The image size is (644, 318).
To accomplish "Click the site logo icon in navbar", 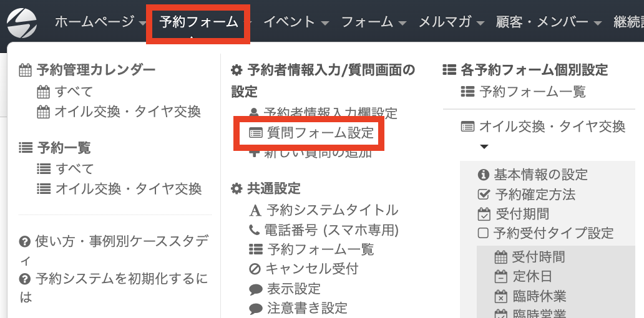I will [22, 23].
